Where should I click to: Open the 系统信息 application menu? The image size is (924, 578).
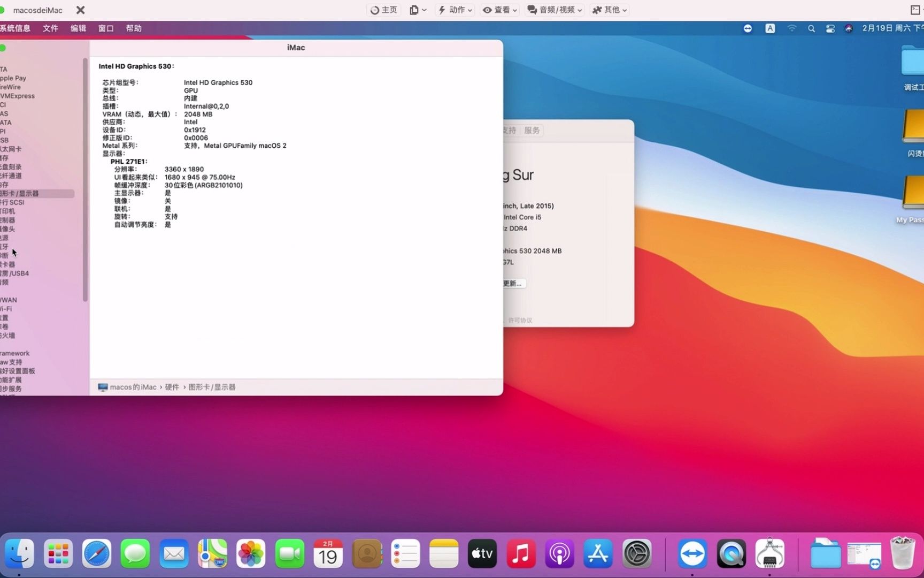[x=15, y=28]
